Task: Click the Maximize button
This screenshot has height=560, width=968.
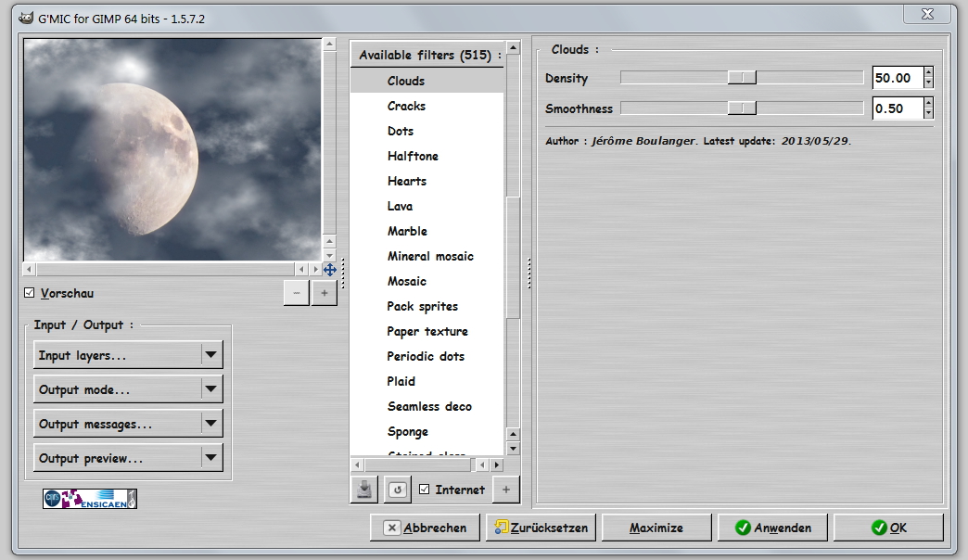Action: [x=656, y=528]
